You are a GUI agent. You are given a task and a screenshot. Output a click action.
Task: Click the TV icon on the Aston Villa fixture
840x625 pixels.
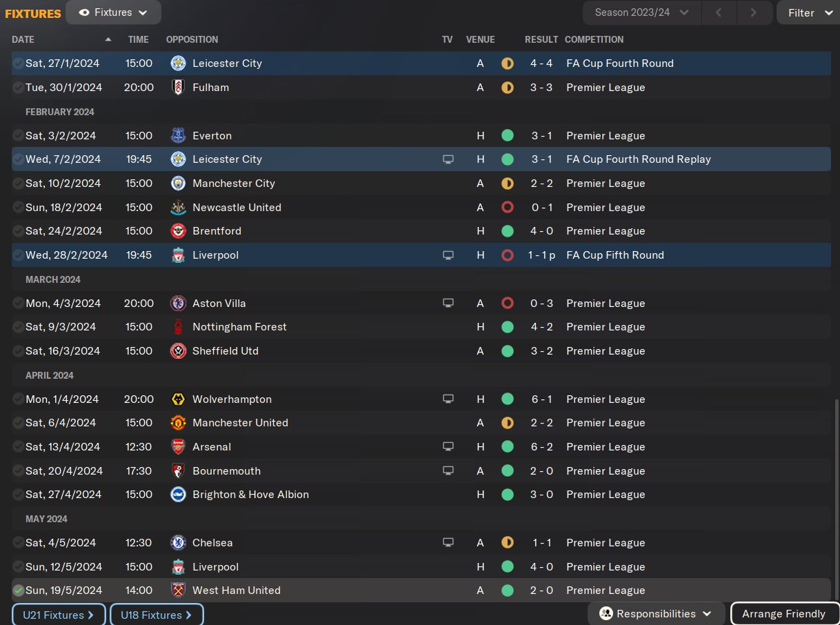tap(448, 304)
